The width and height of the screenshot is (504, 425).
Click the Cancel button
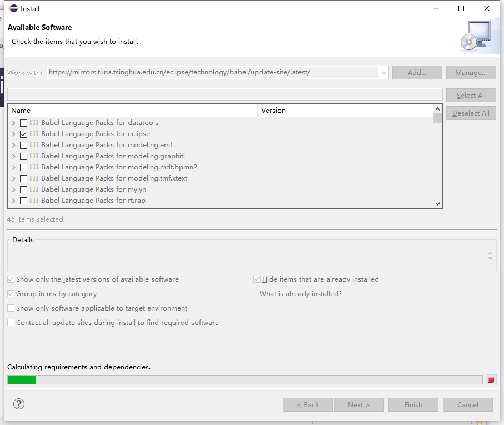pyautogui.click(x=468, y=405)
